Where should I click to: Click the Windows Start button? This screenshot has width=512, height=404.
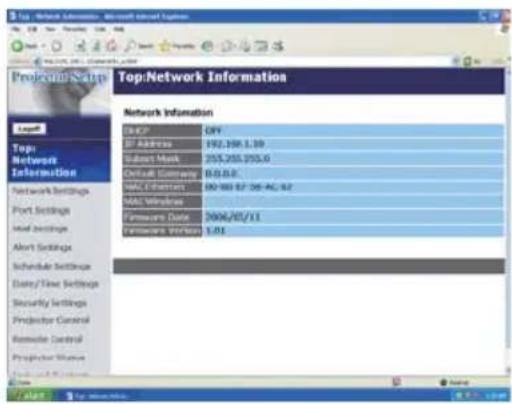[x=30, y=396]
